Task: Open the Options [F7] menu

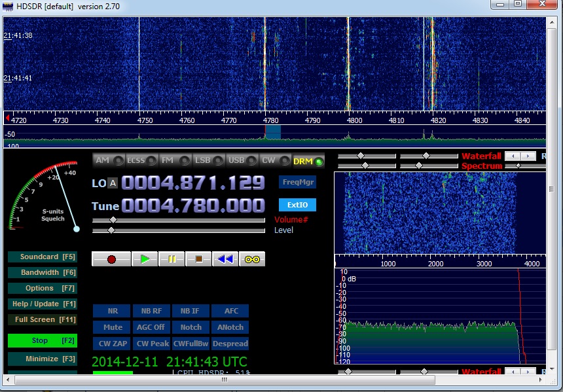Action: (43, 288)
